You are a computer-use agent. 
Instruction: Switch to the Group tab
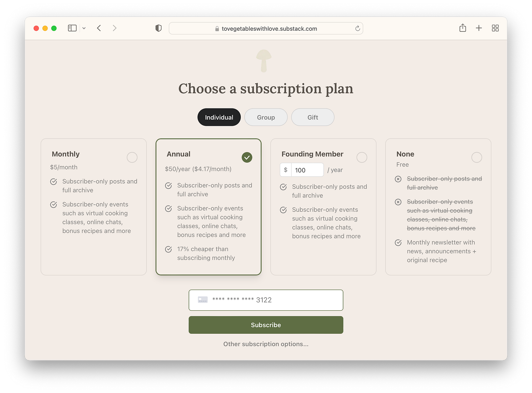(266, 117)
